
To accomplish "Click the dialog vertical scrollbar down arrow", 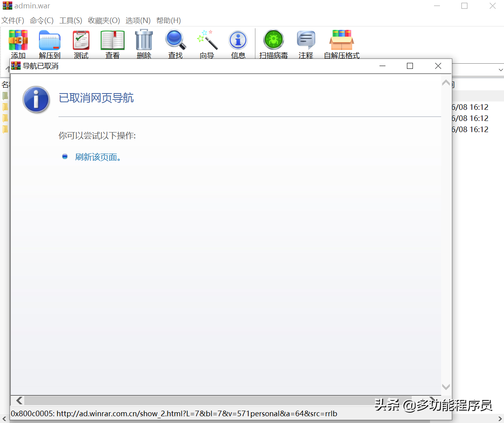I will (x=446, y=387).
